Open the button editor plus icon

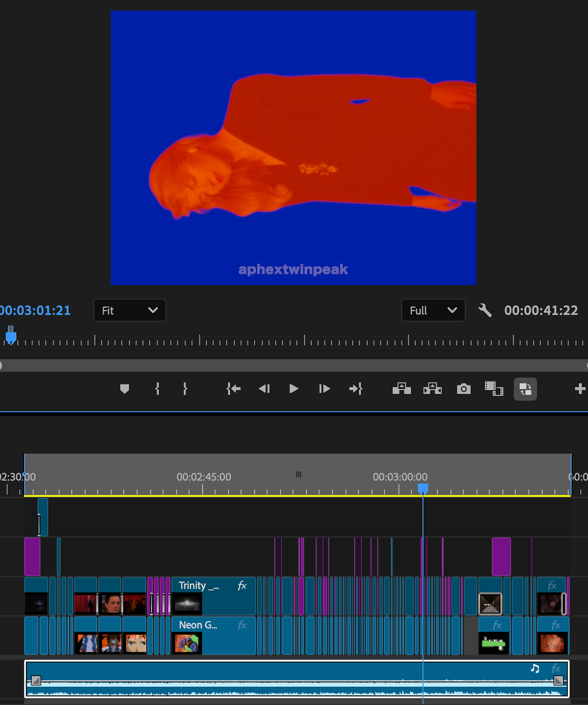point(580,389)
